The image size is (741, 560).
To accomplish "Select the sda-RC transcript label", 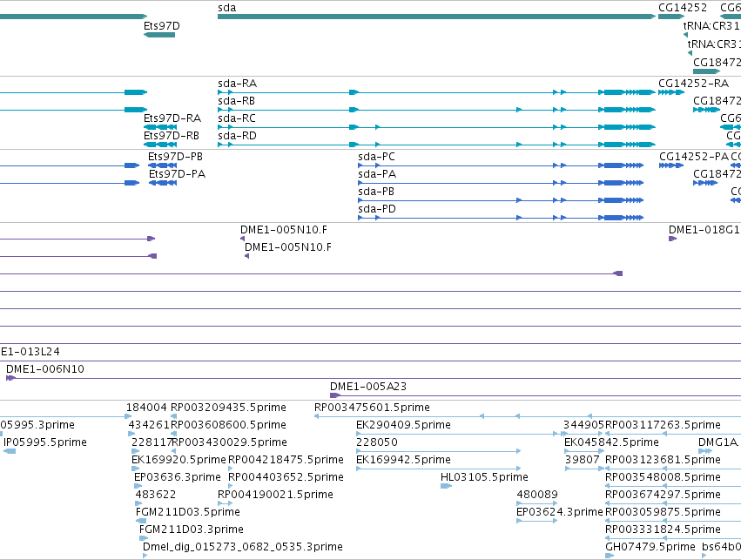I will point(237,118).
